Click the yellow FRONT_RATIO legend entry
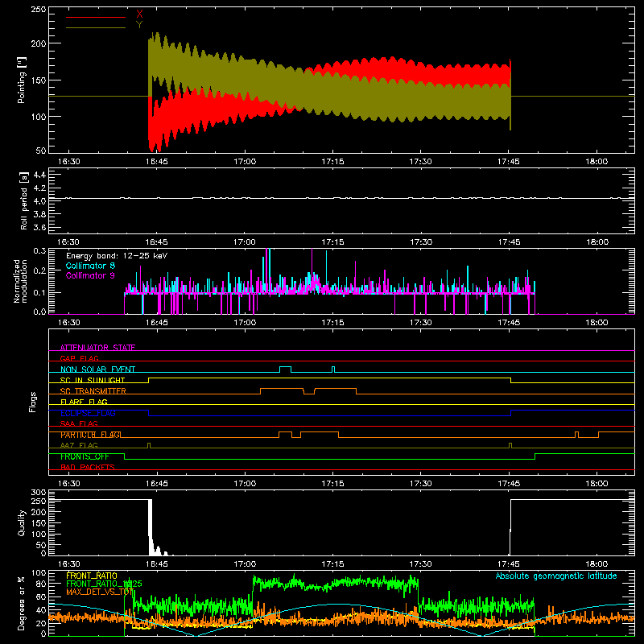Image resolution: width=644 pixels, height=644 pixels. coord(92,576)
